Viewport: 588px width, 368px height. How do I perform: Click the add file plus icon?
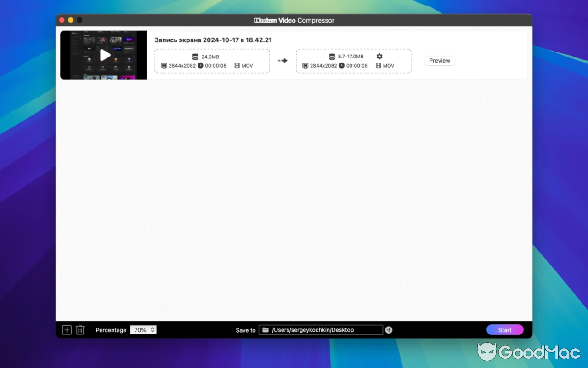pyautogui.click(x=67, y=330)
